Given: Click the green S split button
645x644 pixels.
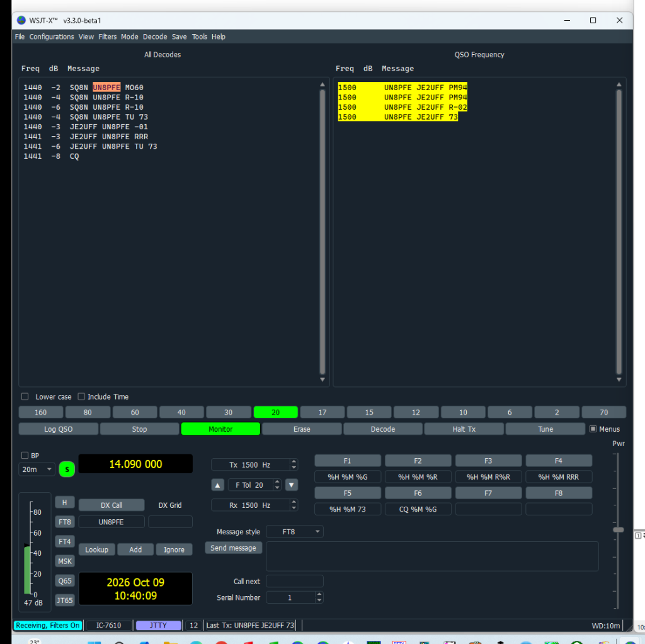Looking at the screenshot, I should click(x=67, y=469).
